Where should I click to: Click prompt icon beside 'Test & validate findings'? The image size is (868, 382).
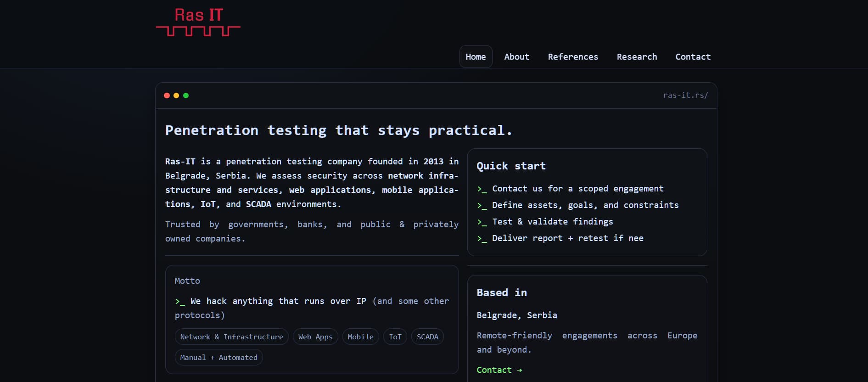482,222
